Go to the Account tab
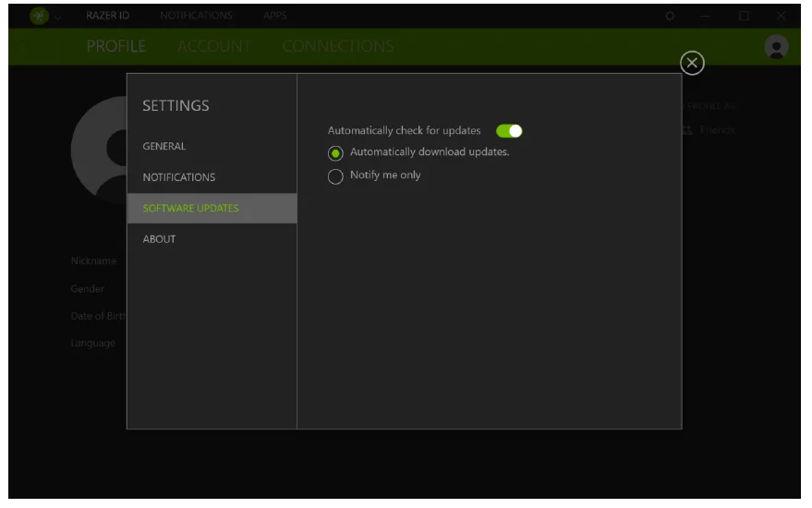The width and height of the screenshot is (812, 508). (214, 46)
